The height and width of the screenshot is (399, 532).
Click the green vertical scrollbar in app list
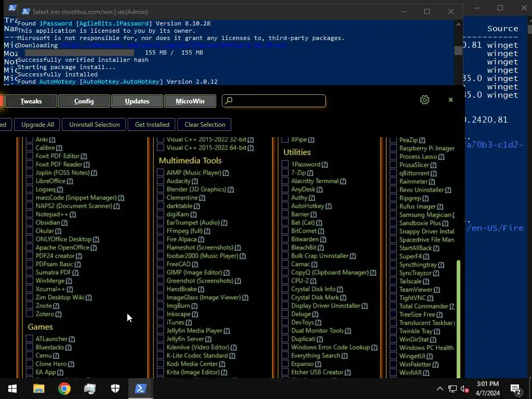[x=459, y=318]
